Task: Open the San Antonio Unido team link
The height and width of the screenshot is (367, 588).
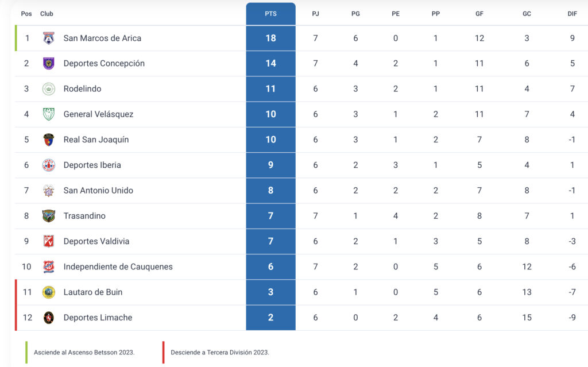Action: 98,191
